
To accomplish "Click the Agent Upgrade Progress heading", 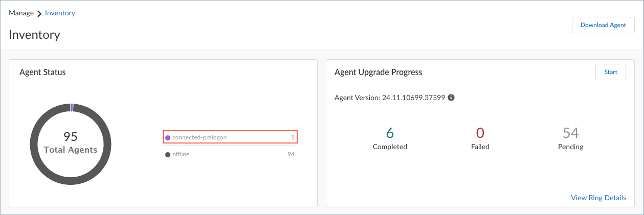I will (378, 72).
